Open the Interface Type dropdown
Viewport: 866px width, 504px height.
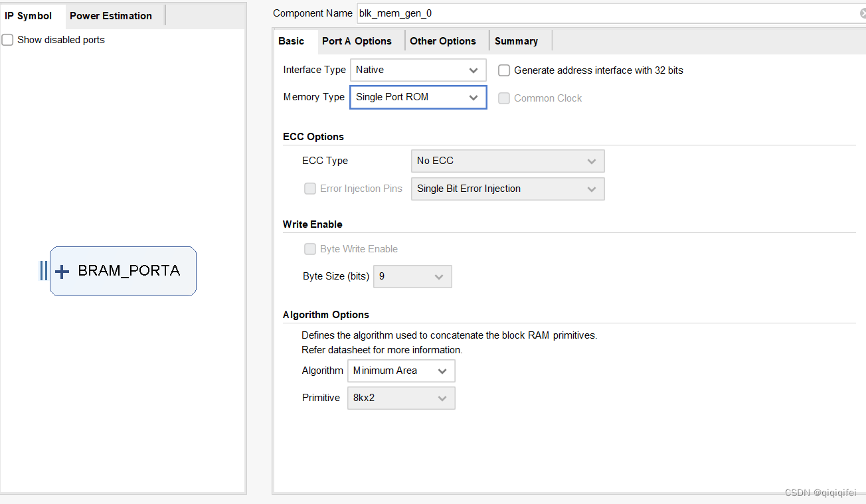(418, 70)
